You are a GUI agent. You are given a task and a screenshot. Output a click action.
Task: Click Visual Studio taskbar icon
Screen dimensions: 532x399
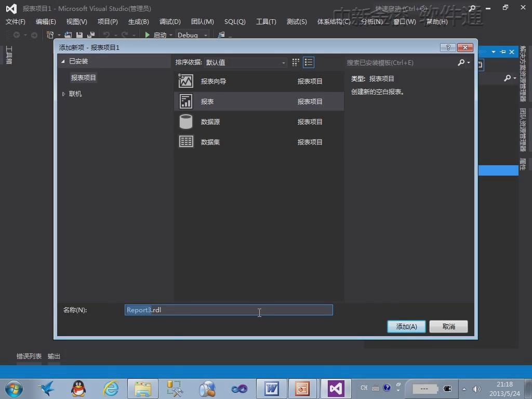coord(336,389)
